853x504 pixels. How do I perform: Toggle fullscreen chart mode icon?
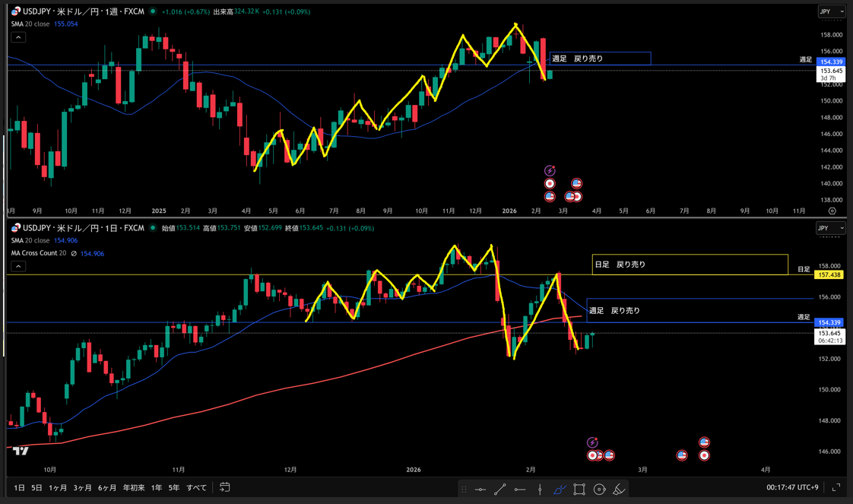[836, 487]
